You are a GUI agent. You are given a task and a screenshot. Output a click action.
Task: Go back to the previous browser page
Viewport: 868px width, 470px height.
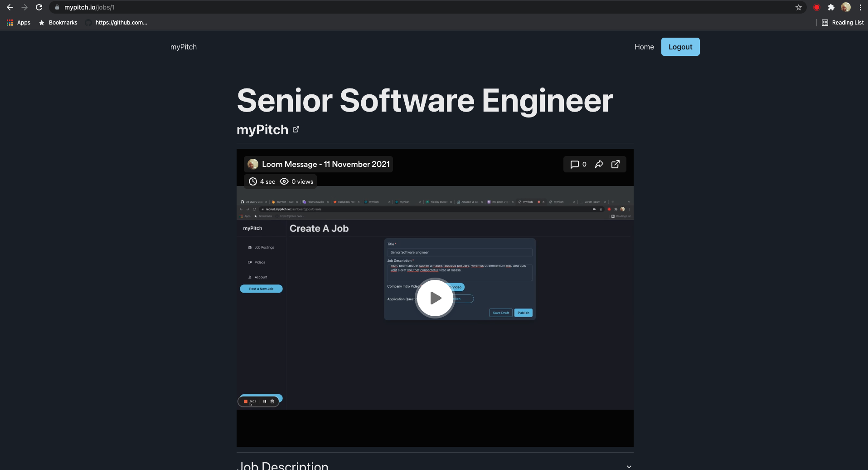10,7
